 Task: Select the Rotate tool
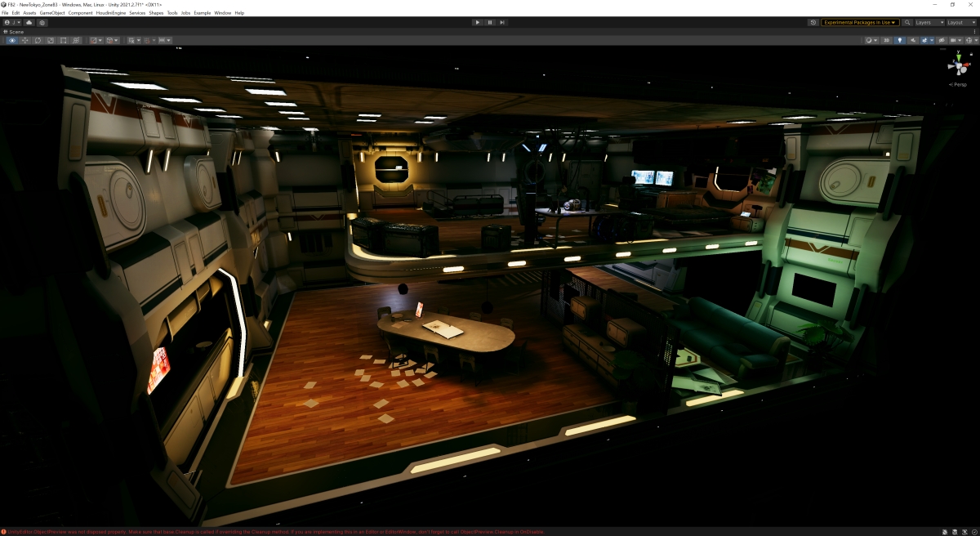click(38, 40)
